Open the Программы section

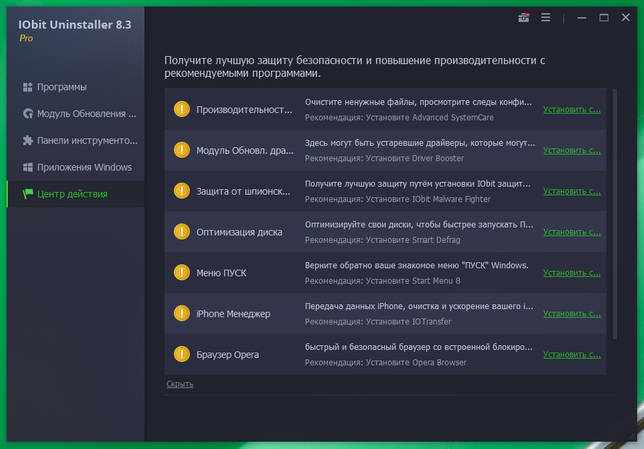pyautogui.click(x=76, y=87)
